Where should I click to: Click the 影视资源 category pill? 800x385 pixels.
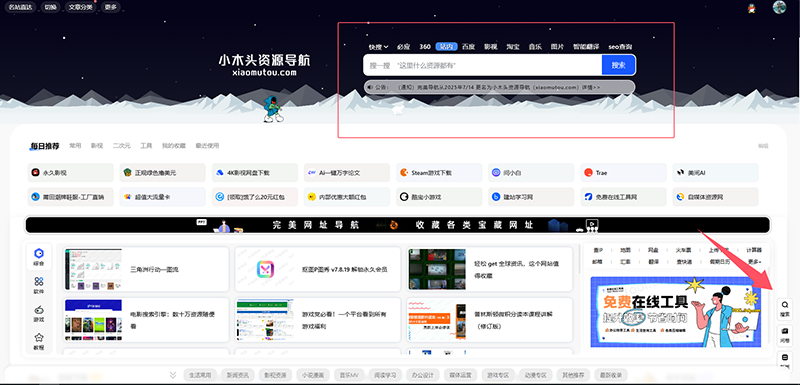[x=276, y=375]
